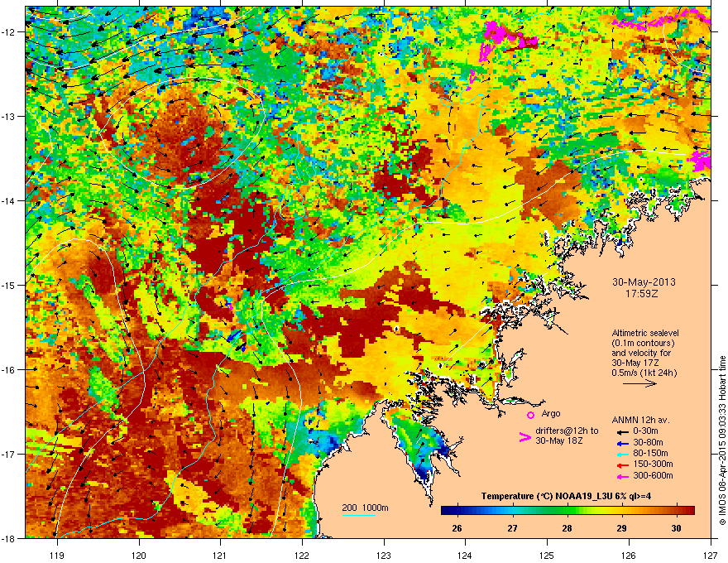Click the 'Argo' legend label
The height and width of the screenshot is (563, 728).
tap(551, 413)
